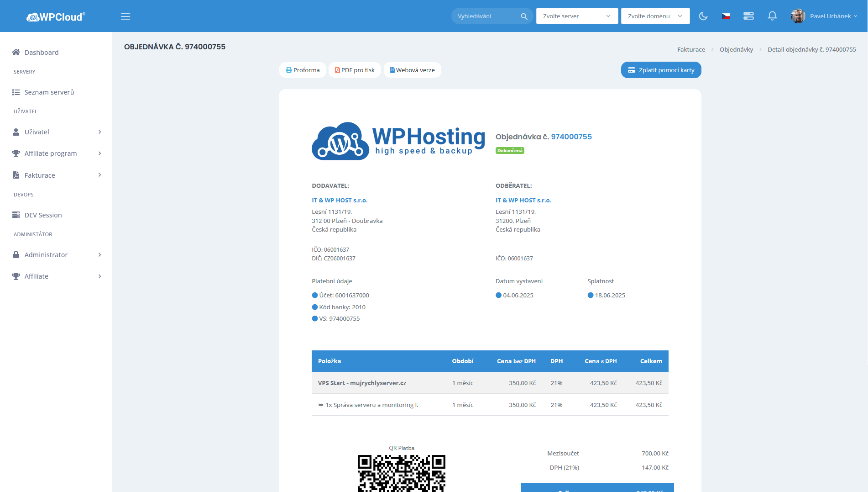Screen dimensions: 868x492
Task: Click the Seznam serverů list icon
Action: pos(16,92)
